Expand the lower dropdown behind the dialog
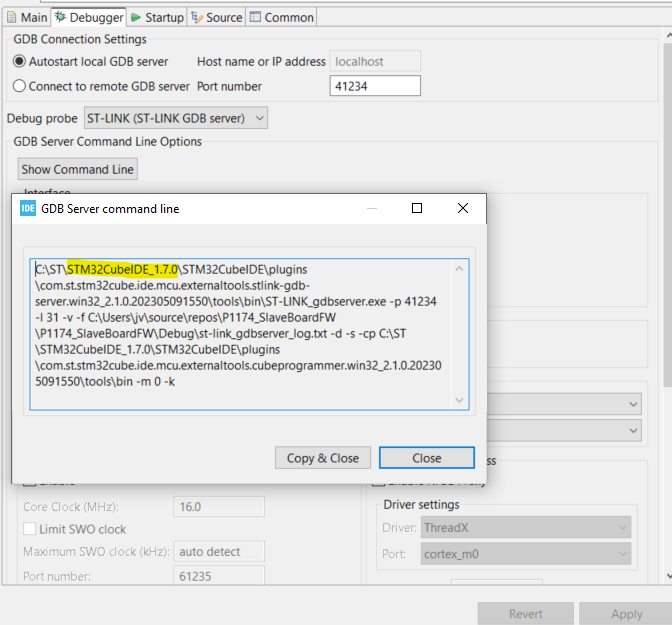Image resolution: width=672 pixels, height=625 pixels. [633, 430]
